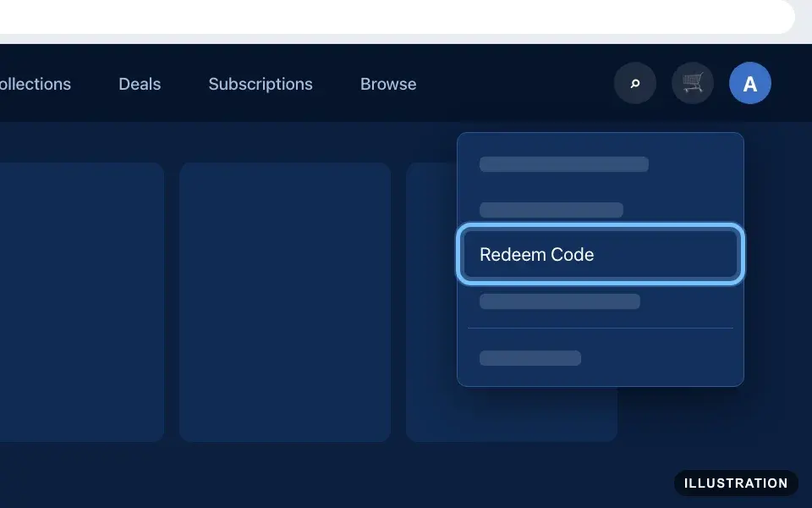Image resolution: width=812 pixels, height=508 pixels.
Task: Navigate to Browse
Action: [x=388, y=84]
